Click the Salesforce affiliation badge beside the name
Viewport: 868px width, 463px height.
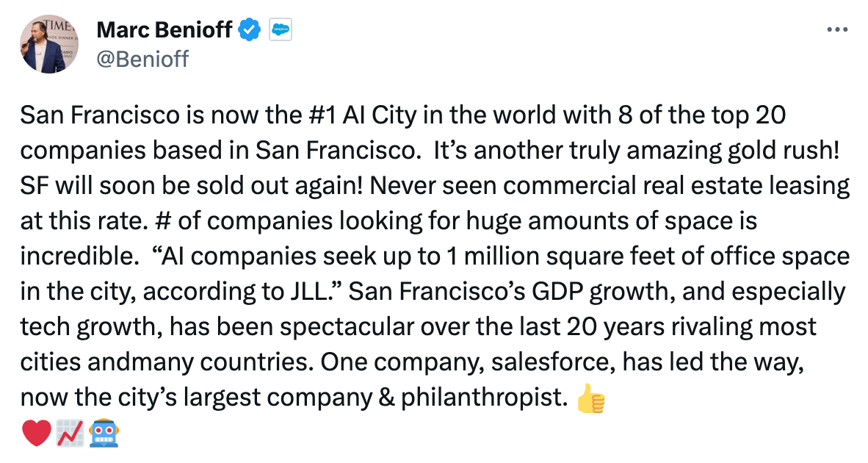[280, 29]
